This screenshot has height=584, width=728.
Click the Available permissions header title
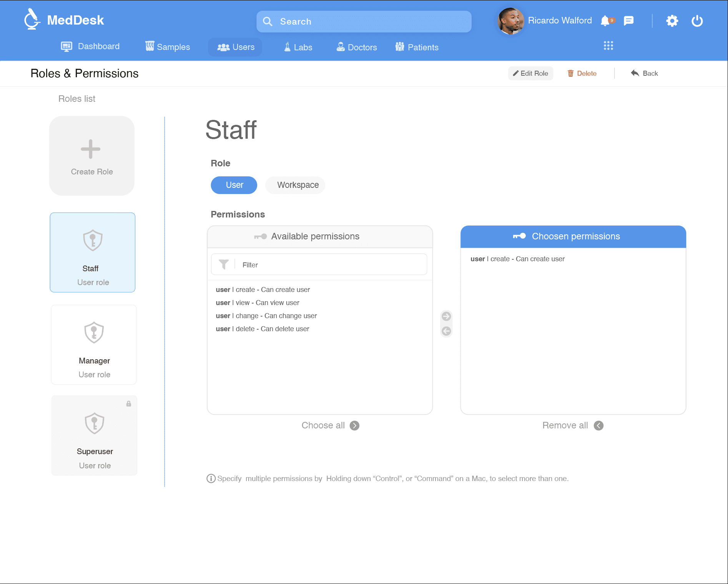(x=315, y=236)
